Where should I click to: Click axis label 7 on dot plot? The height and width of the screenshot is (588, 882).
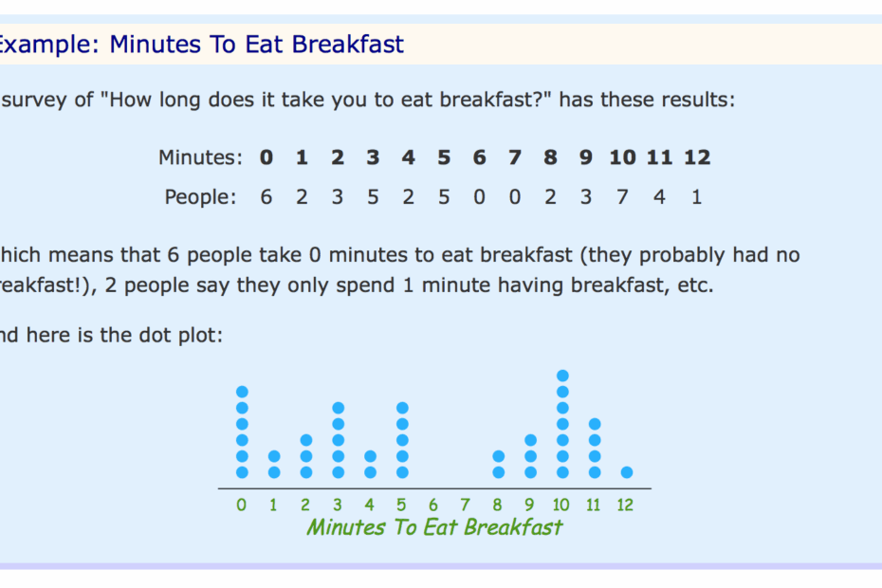[466, 505]
